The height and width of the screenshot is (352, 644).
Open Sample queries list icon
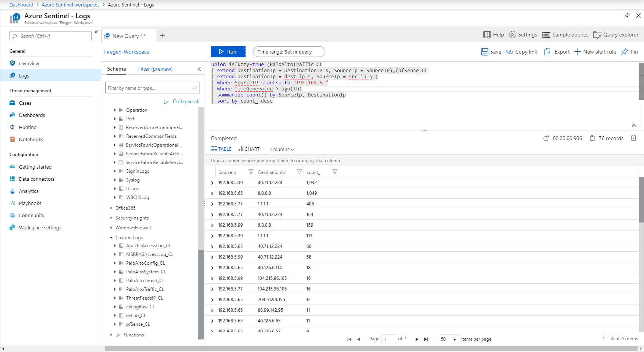pos(546,35)
